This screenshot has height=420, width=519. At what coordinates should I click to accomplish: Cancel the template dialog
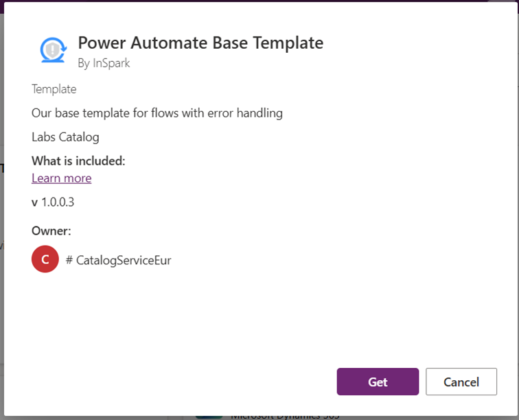461,382
